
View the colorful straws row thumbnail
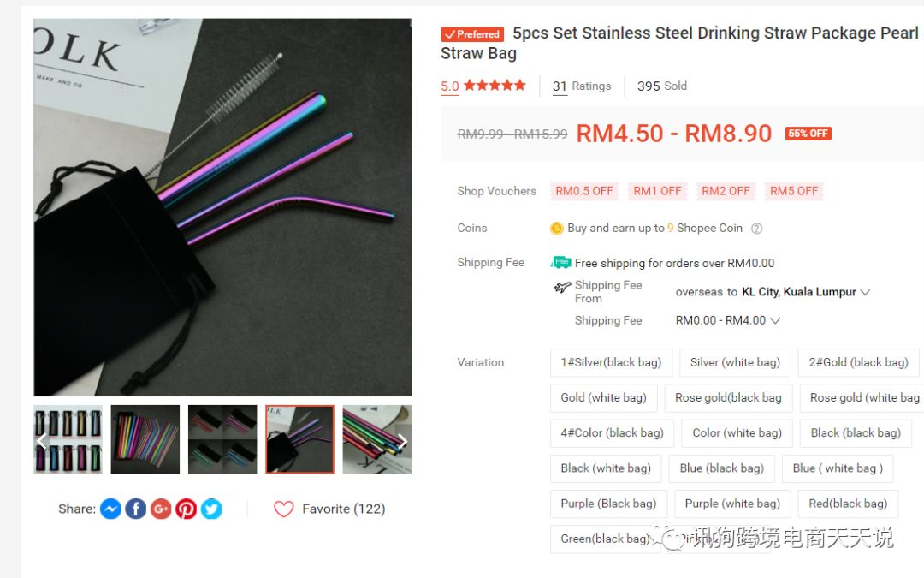pos(145,439)
